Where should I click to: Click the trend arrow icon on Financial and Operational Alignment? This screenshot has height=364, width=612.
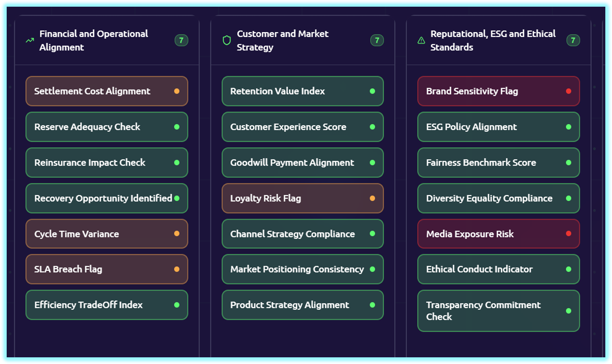(29, 40)
